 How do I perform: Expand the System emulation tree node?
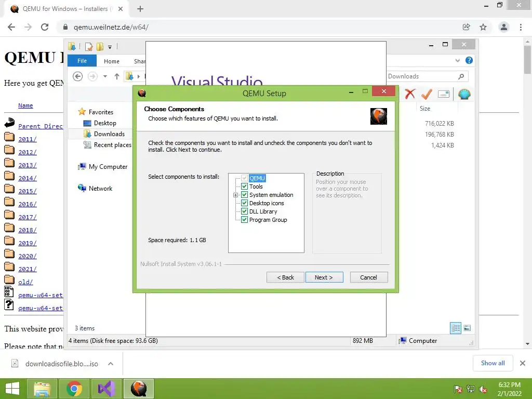(x=235, y=195)
